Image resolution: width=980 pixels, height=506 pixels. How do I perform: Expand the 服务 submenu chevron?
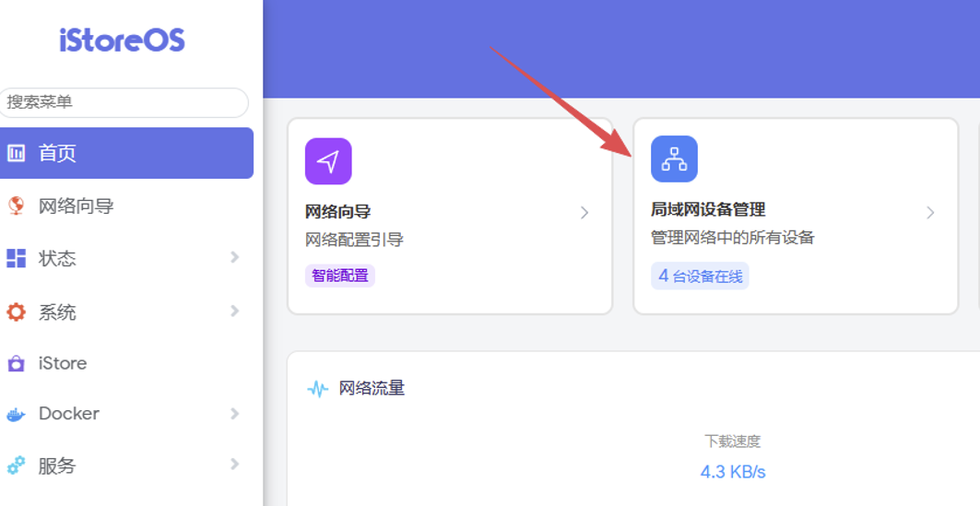[x=235, y=464]
